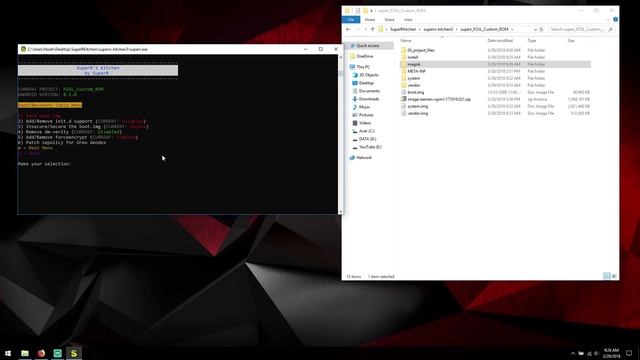Open File Explorer from the taskbar

click(25, 353)
